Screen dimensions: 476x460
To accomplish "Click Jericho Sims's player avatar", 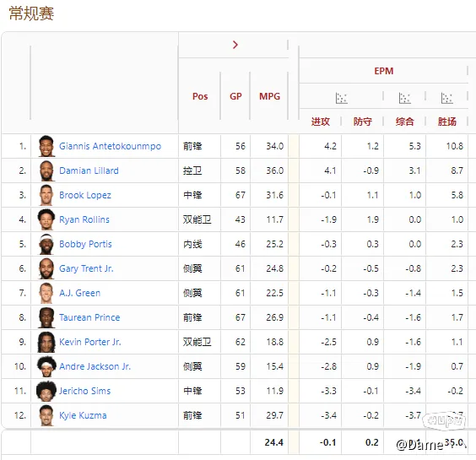I will point(46,391).
